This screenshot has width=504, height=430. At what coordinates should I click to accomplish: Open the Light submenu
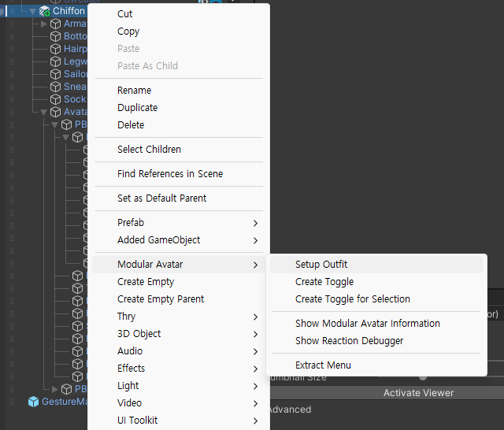pyautogui.click(x=179, y=386)
